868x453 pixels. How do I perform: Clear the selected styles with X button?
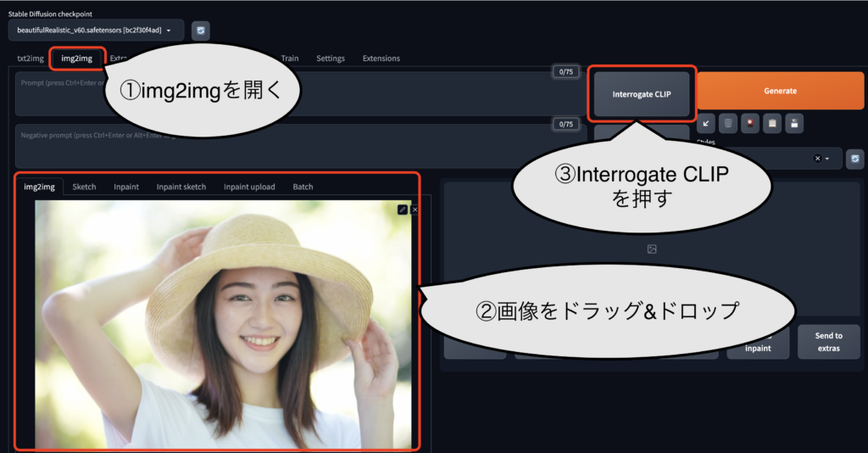(x=817, y=159)
